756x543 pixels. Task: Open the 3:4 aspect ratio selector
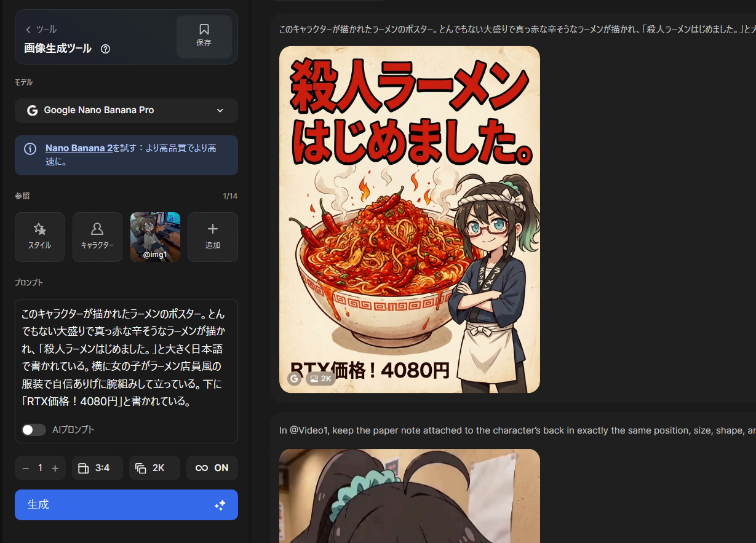point(97,468)
